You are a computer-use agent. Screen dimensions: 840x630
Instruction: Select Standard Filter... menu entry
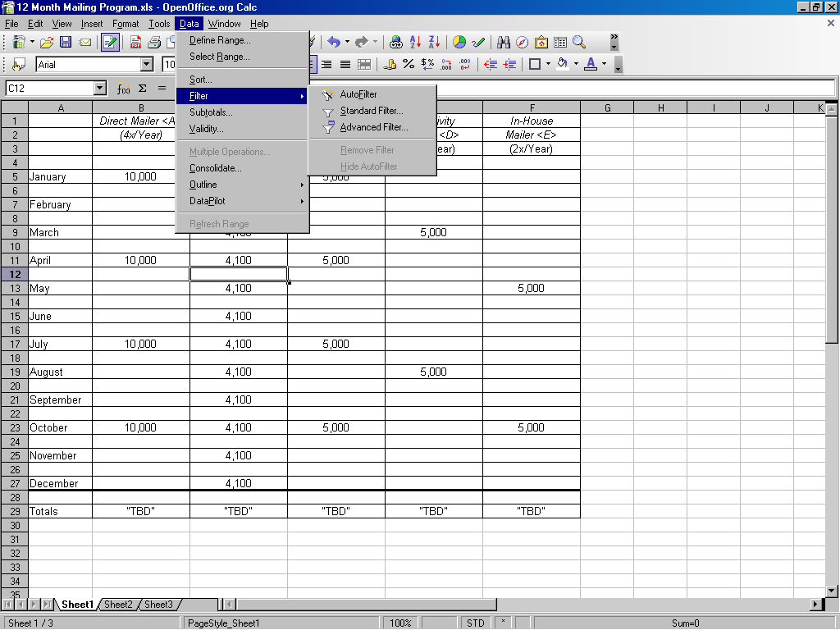[x=372, y=111]
